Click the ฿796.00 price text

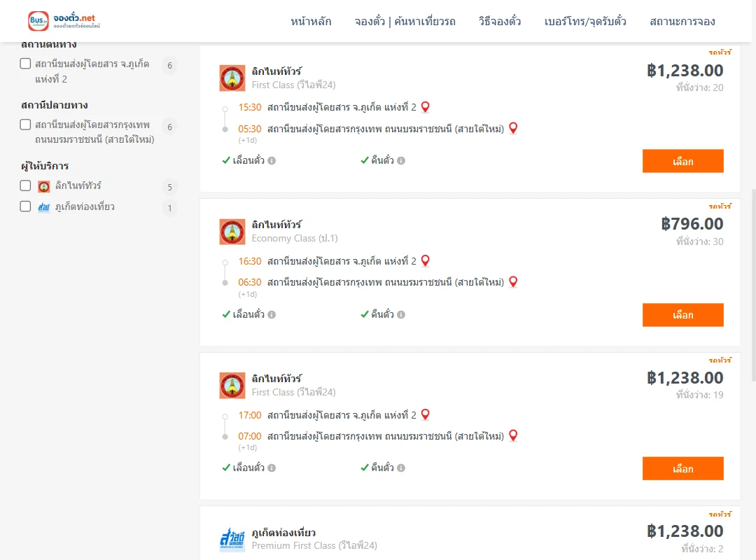692,224
